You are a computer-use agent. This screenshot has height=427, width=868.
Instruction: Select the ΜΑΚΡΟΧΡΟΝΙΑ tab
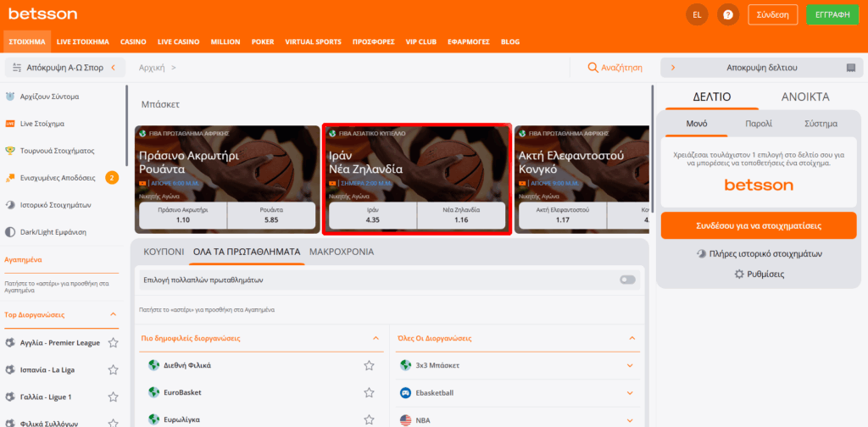342,252
